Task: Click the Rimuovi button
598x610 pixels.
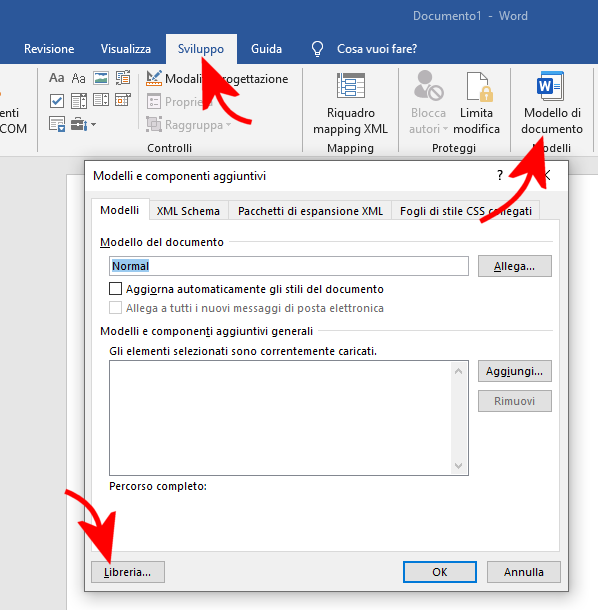Action: point(514,401)
